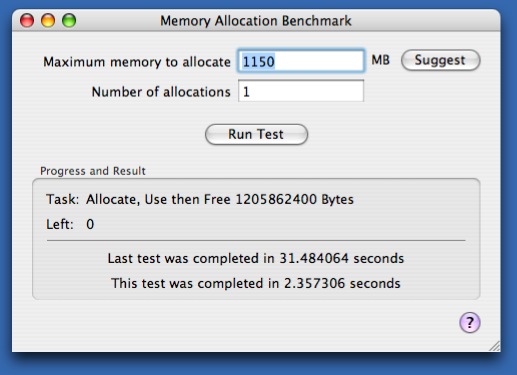517x375 pixels.
Task: Focus the Maximum memory to allocate field
Action: (x=301, y=61)
